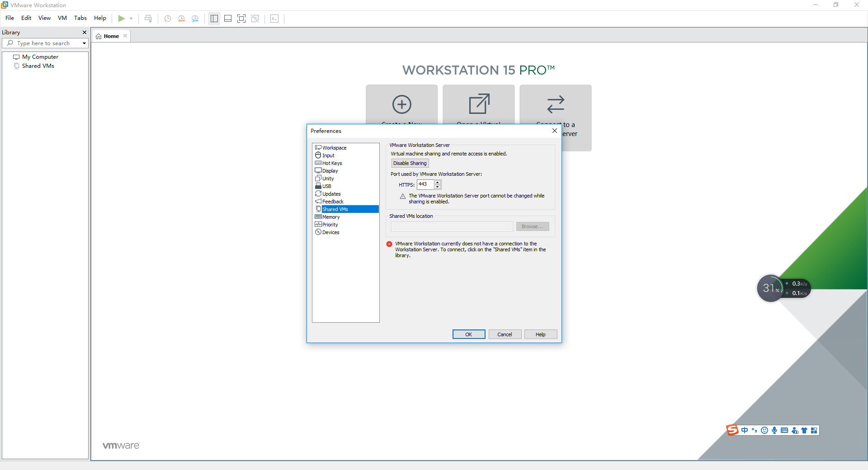Click the Unity mode toolbar icon

[x=255, y=19]
